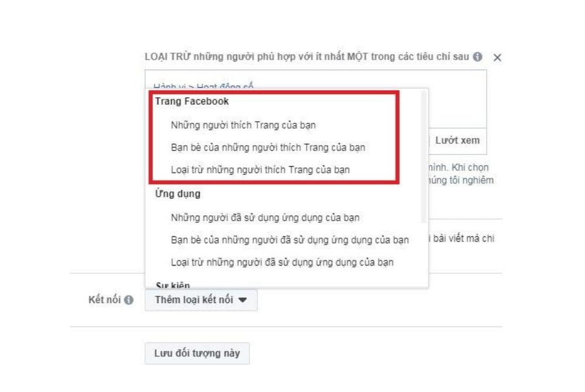Select Những người thích Trang của bạn
Viewport: 585px width, 392px height.
pos(243,125)
